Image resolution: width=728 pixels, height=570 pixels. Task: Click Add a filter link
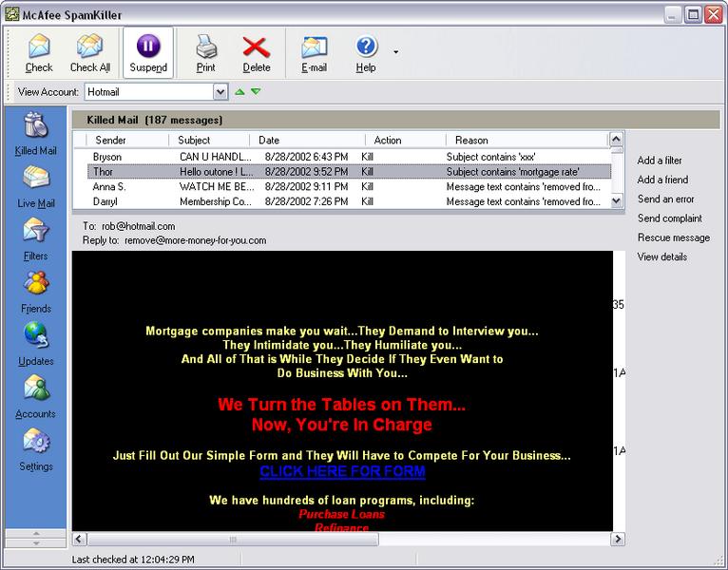click(660, 161)
